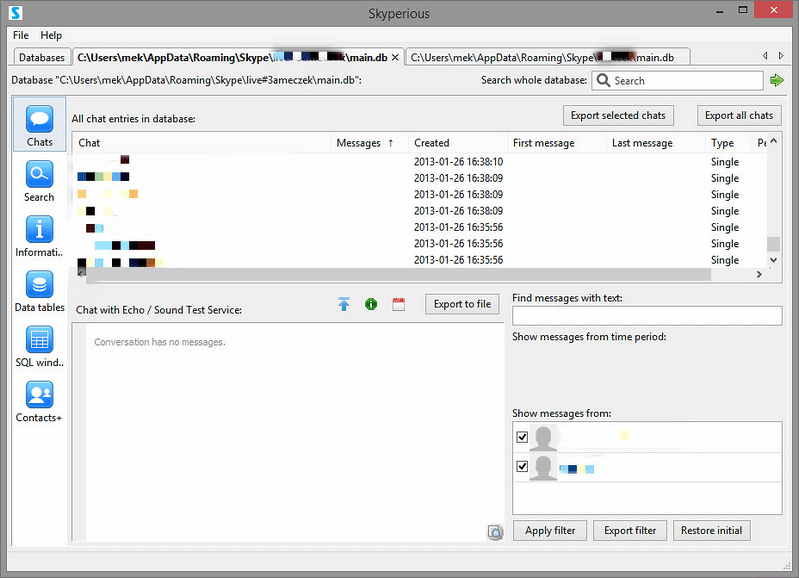Open the Chats page in sidebar
The width and height of the screenshot is (799, 578).
tap(39, 125)
